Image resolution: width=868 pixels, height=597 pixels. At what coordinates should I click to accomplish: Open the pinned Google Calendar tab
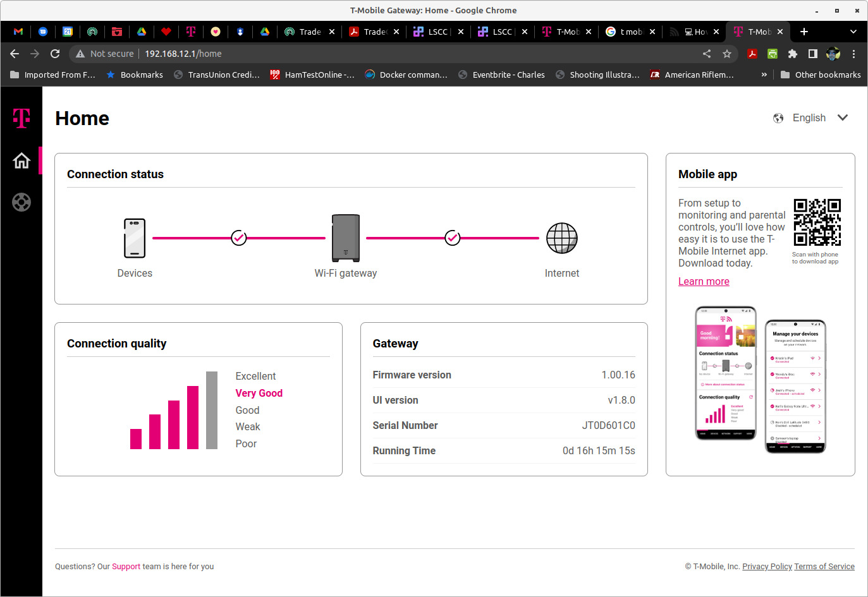tap(68, 32)
